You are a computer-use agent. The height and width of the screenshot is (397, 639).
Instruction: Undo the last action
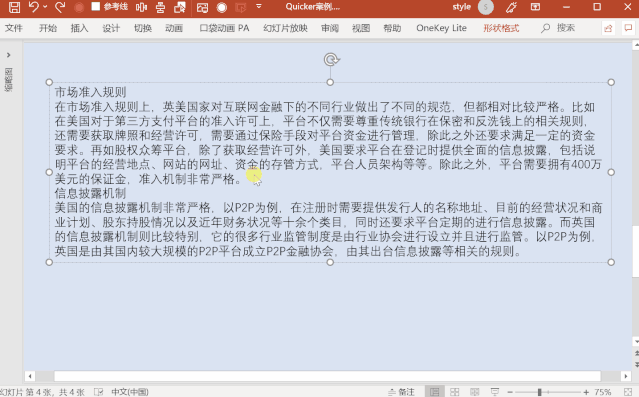pyautogui.click(x=34, y=7)
